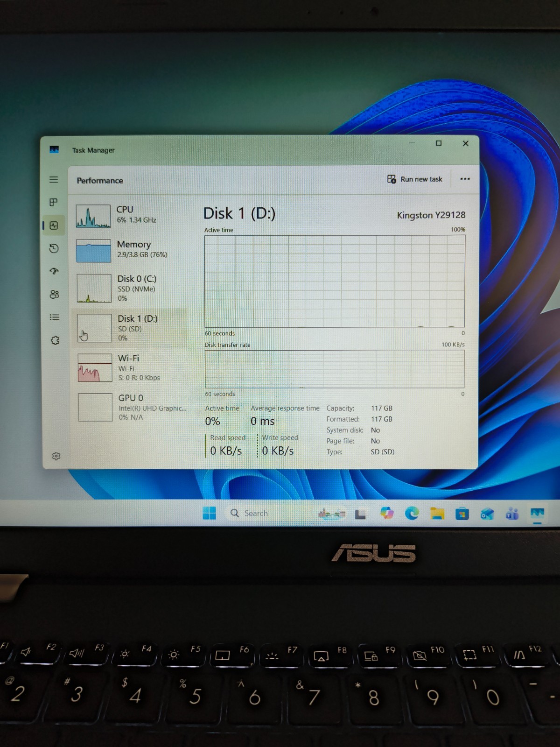Open the Startup apps page icon
The width and height of the screenshot is (560, 747).
click(55, 271)
